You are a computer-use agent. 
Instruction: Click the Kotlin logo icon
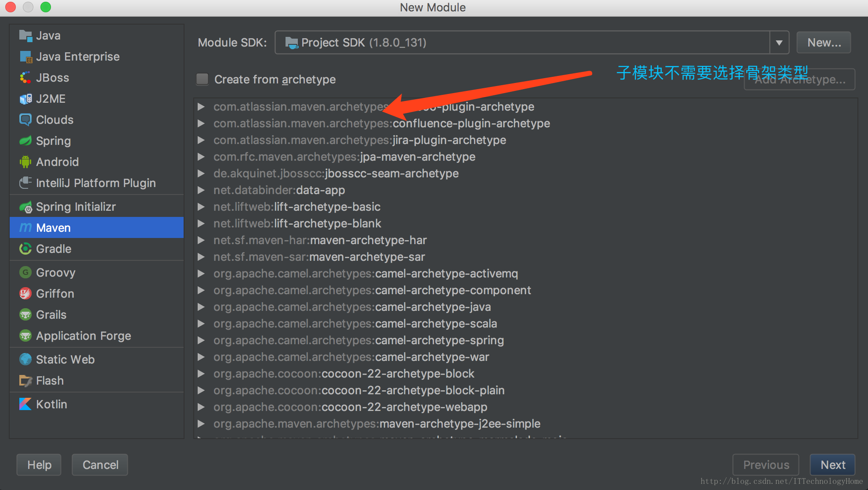click(x=25, y=404)
